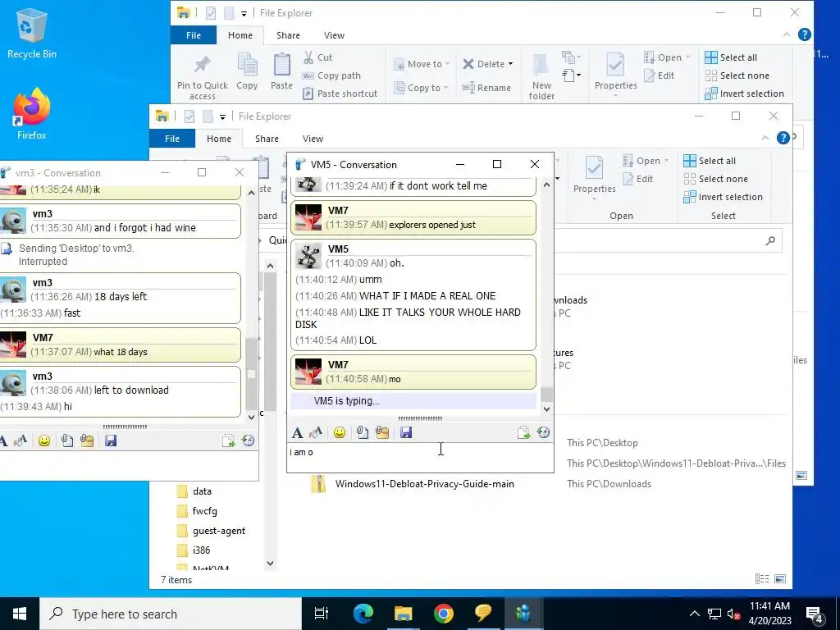Click Select none in front File Explorer
The height and width of the screenshot is (630, 840).
(x=715, y=179)
